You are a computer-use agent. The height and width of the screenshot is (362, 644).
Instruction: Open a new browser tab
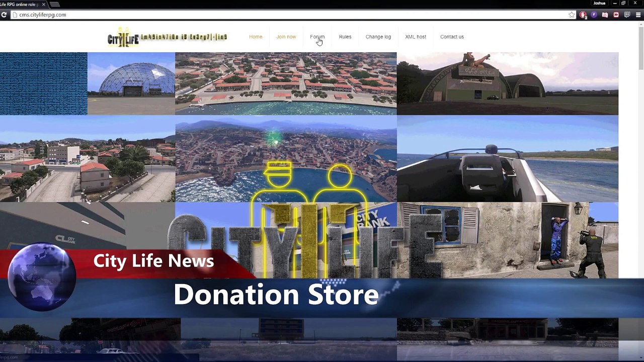[55, 4]
